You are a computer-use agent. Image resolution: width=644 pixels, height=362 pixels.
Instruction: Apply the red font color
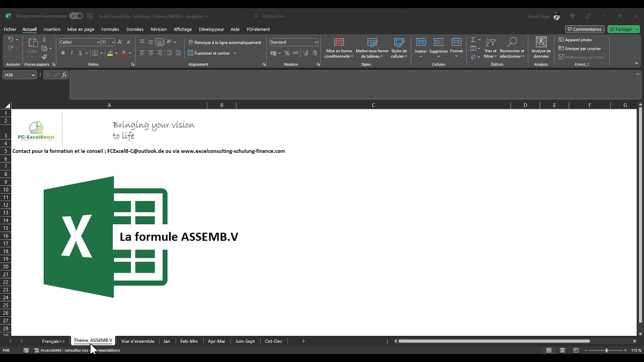[x=124, y=53]
